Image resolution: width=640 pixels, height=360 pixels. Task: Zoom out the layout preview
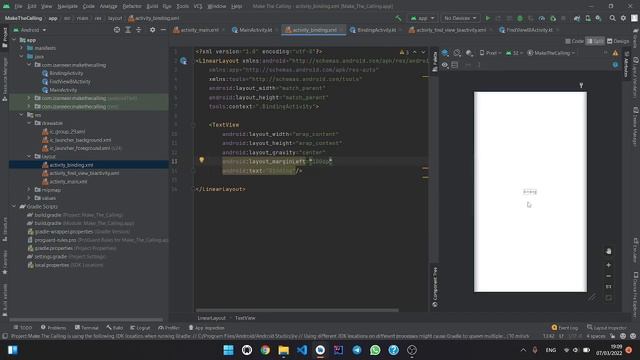click(x=609, y=276)
